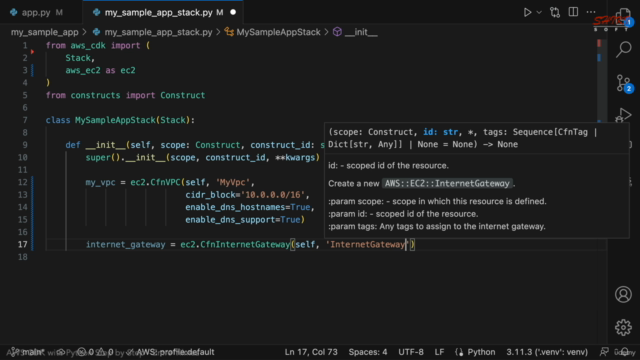Click CfnInternetGateway on line 17

pyautogui.click(x=245, y=244)
